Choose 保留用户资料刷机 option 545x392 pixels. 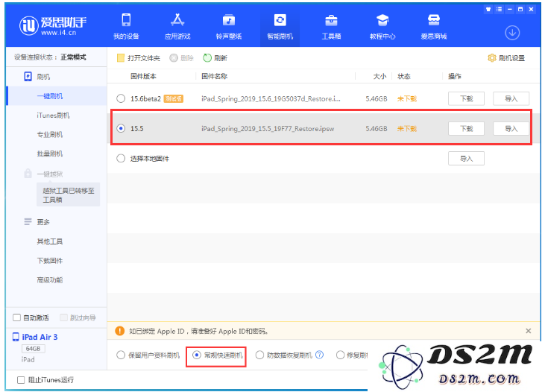tap(121, 355)
